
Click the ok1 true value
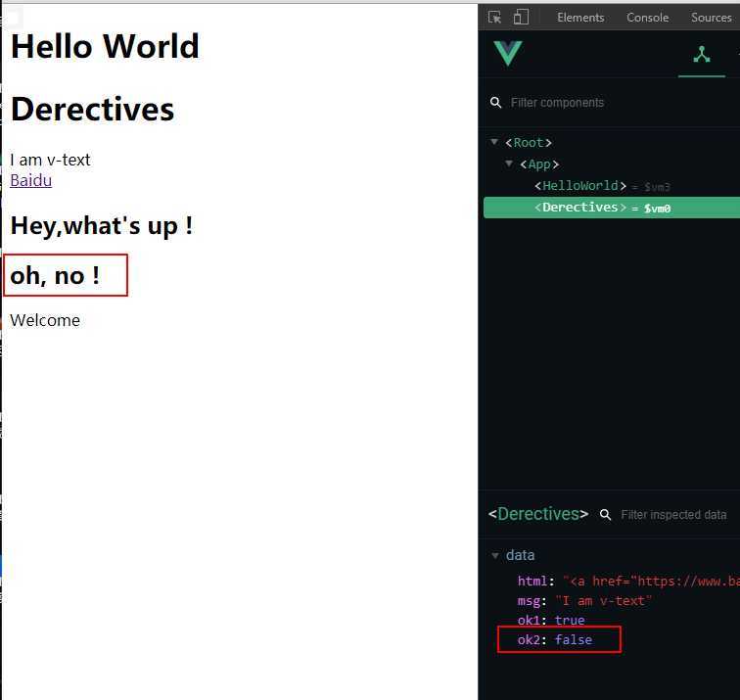pos(570,620)
